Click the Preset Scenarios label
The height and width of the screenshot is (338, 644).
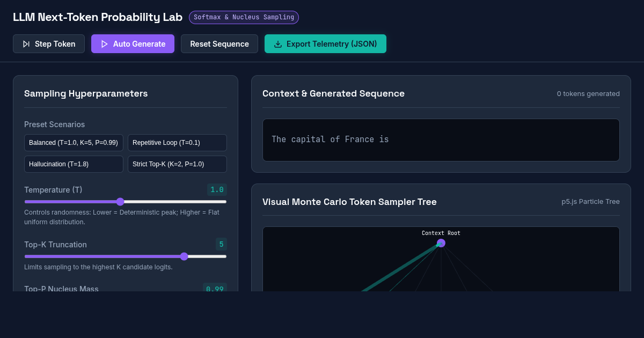pyautogui.click(x=54, y=124)
